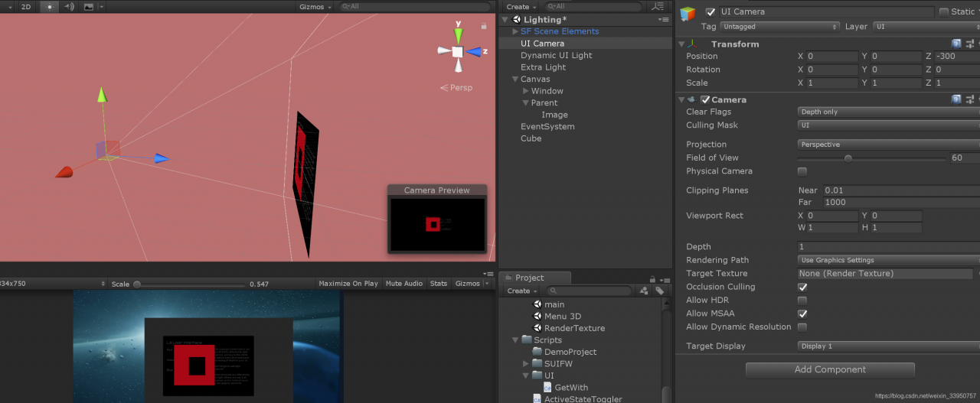980x403 pixels.
Task: Click the search by type icon in Project panel
Action: tap(644, 291)
